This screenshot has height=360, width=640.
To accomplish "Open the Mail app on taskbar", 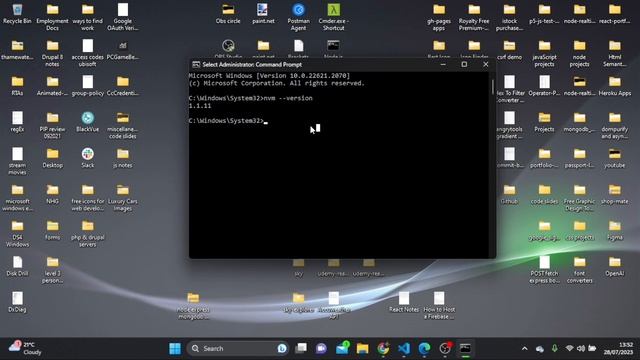I will coord(342,348).
